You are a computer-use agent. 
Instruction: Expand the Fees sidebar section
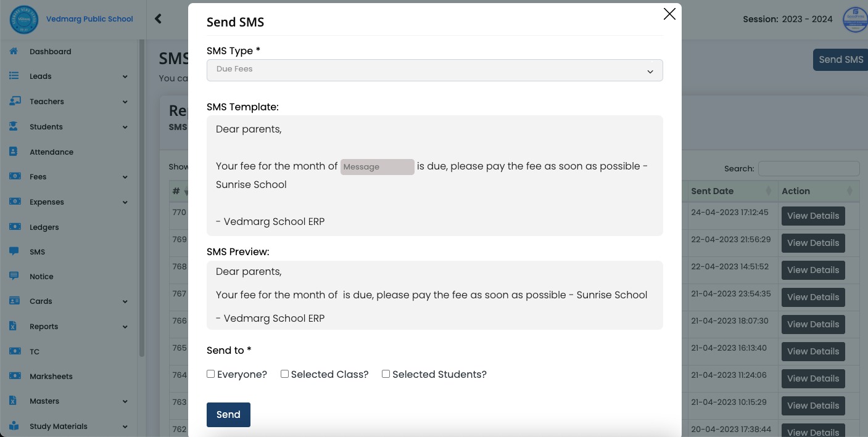click(38, 177)
